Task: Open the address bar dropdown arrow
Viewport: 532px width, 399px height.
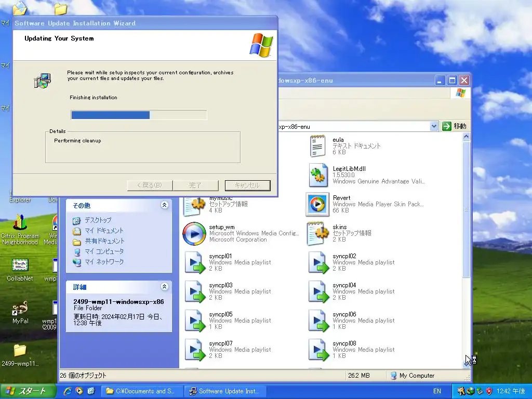Action: click(434, 126)
